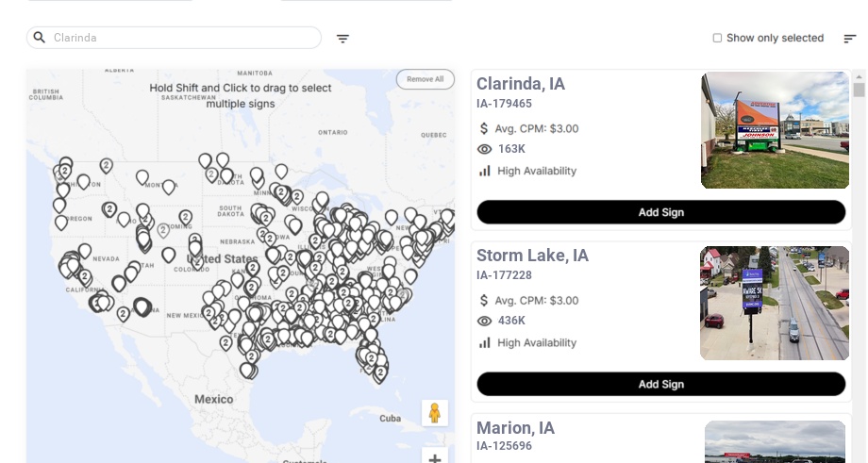868x463 pixels.
Task: Click the Clarinda availability bars icon
Action: point(485,171)
